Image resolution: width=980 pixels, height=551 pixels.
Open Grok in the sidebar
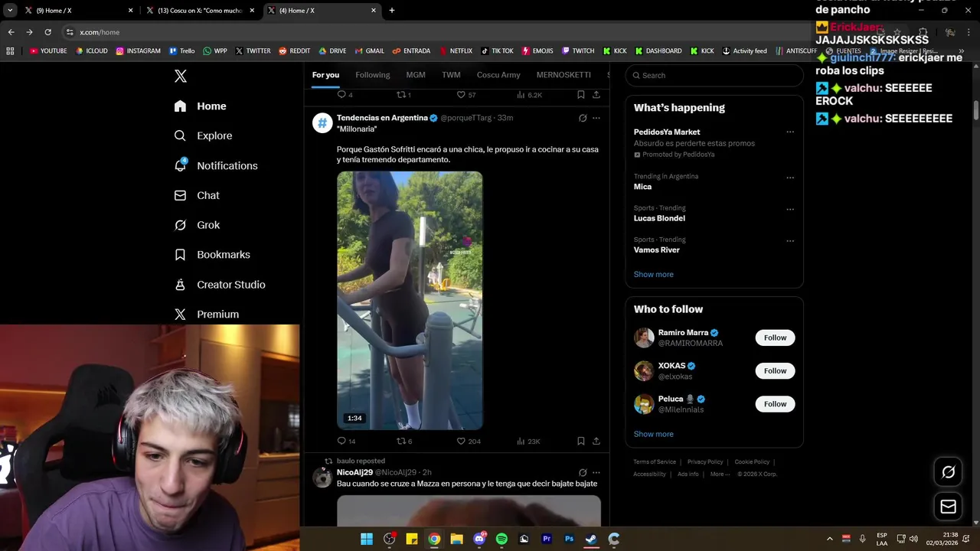(x=197, y=225)
